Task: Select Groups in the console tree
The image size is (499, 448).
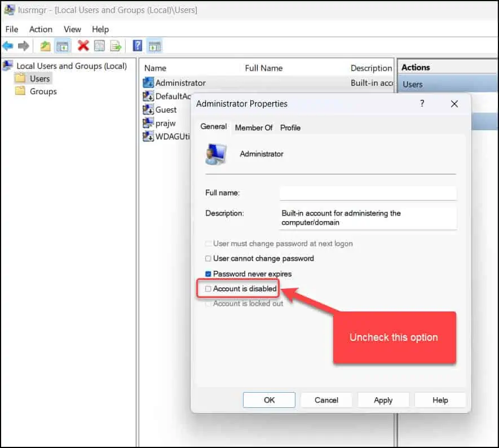Action: [x=43, y=91]
